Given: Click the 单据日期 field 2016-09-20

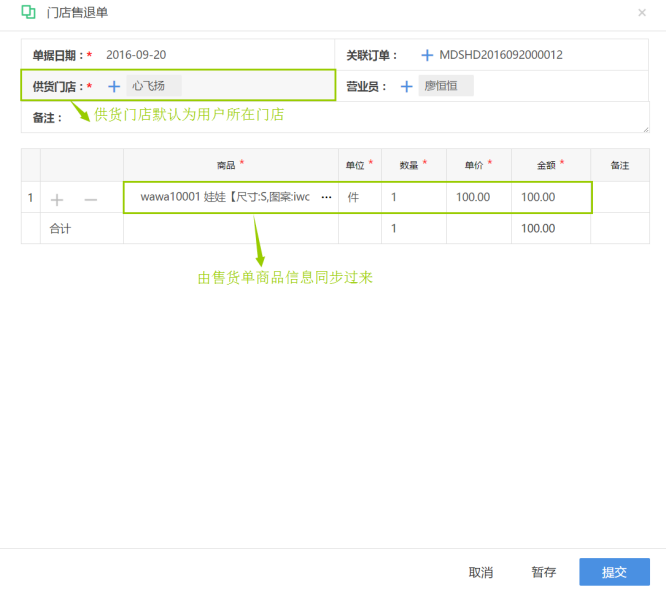Looking at the screenshot, I should tap(136, 55).
